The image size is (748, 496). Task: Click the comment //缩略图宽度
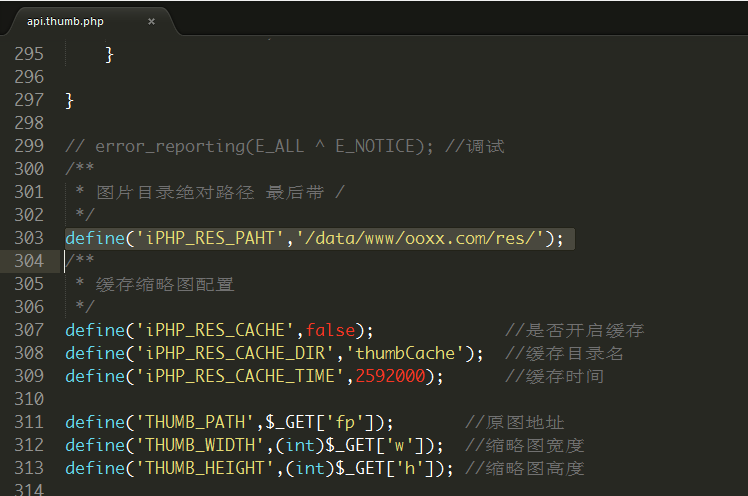coord(525,445)
